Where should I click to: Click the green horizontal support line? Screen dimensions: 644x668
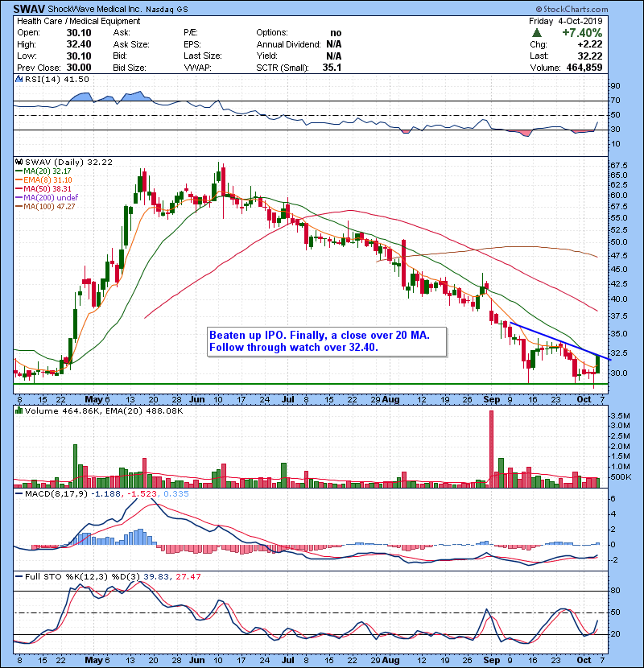coord(310,384)
